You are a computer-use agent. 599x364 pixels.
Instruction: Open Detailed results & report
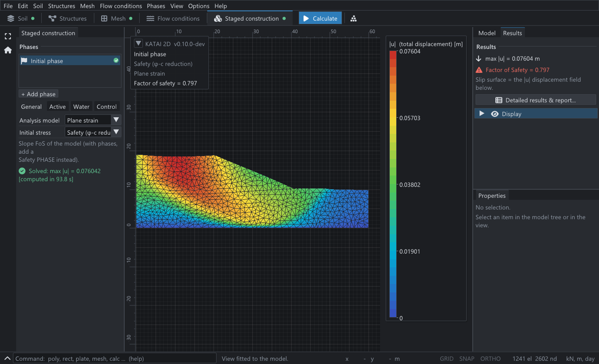(535, 100)
